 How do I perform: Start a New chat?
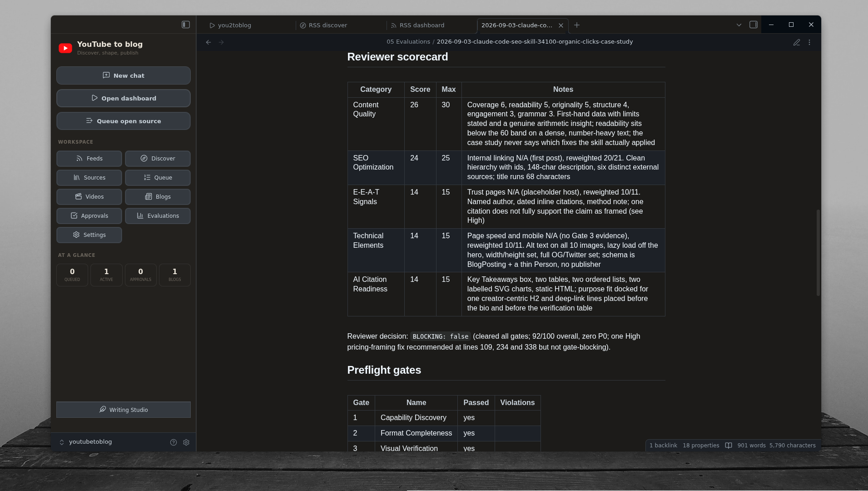click(124, 75)
